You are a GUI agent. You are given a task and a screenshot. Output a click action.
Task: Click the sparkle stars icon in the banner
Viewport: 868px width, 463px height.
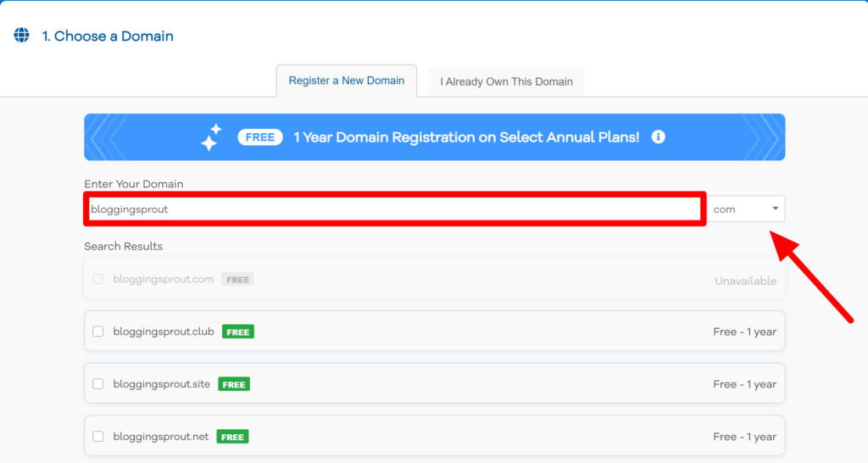point(211,137)
